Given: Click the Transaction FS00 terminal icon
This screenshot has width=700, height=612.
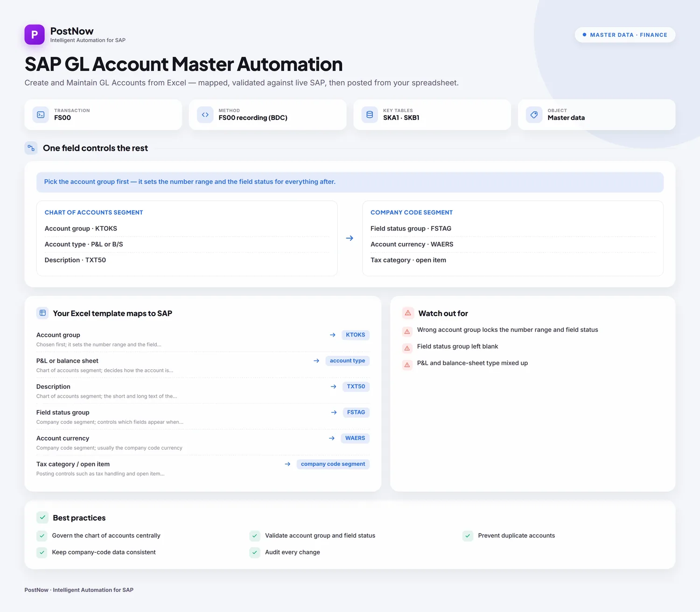Looking at the screenshot, I should (x=41, y=114).
